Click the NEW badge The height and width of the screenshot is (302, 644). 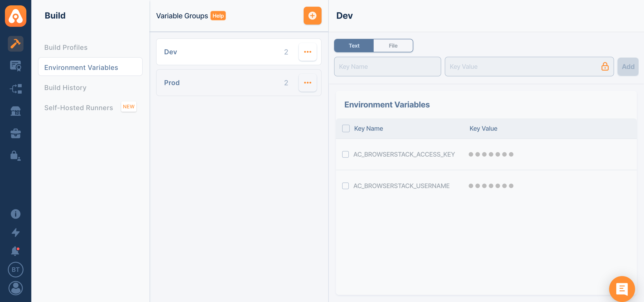coord(129,107)
